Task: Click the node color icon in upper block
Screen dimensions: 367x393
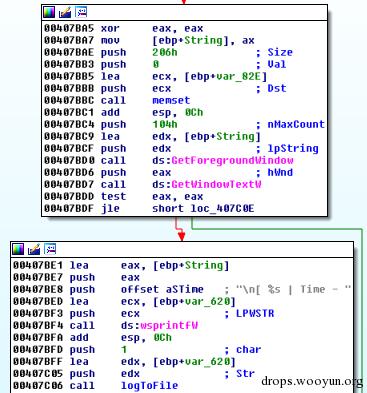Action: click(49, 12)
